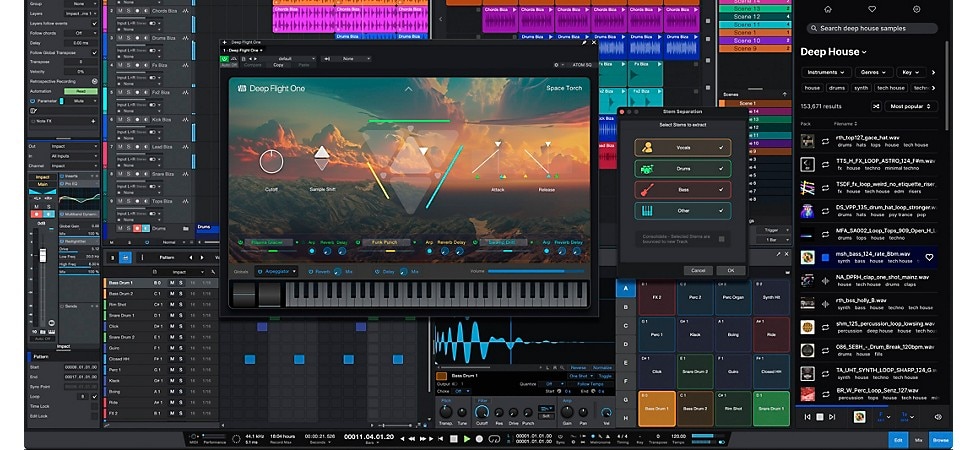Screen dimensions: 976x450
Task: Open the browser home icon
Action: 828,9
